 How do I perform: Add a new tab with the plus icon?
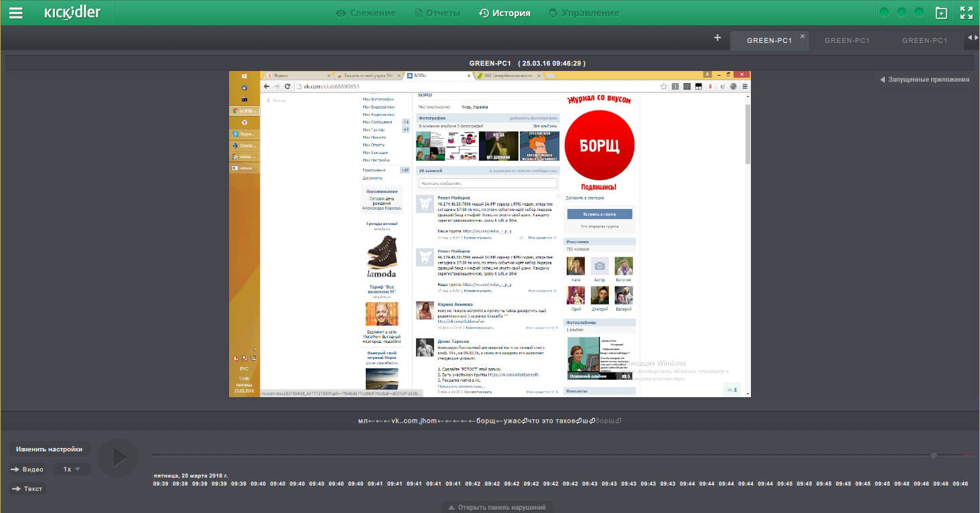(717, 38)
